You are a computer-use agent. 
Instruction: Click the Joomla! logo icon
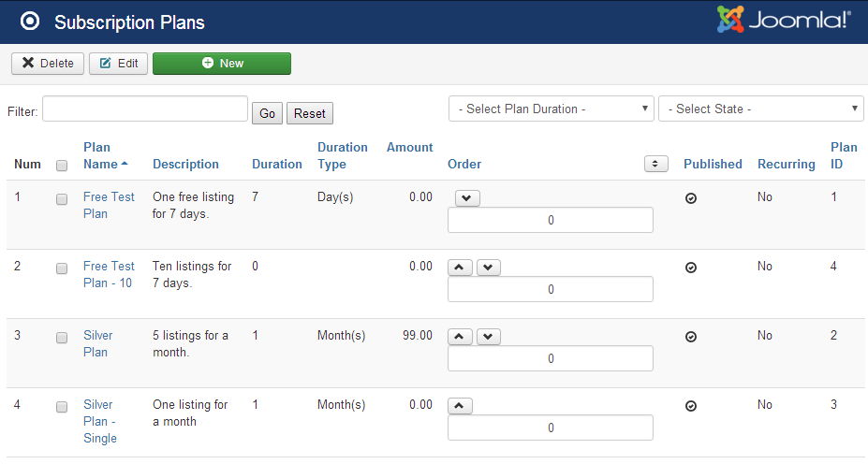click(729, 21)
